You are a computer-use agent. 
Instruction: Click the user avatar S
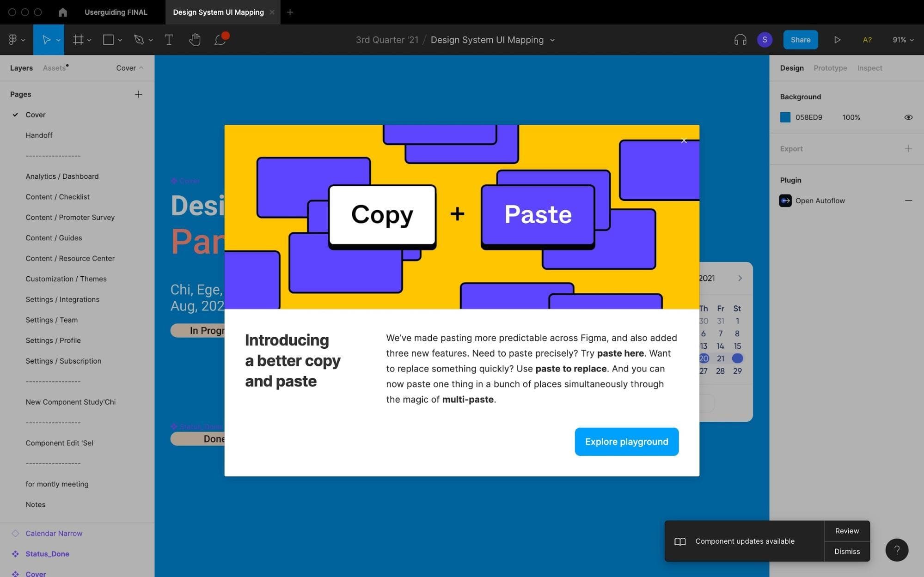[x=765, y=40]
